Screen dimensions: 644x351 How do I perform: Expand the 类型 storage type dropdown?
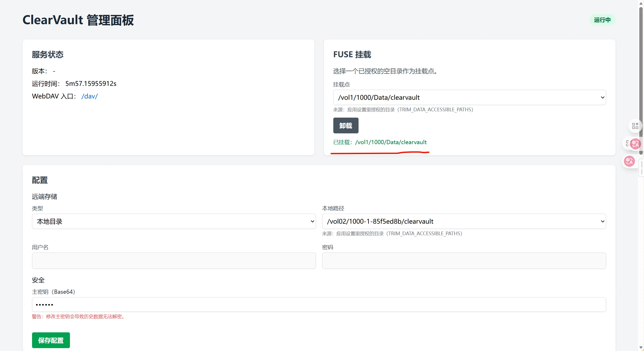[174, 221]
